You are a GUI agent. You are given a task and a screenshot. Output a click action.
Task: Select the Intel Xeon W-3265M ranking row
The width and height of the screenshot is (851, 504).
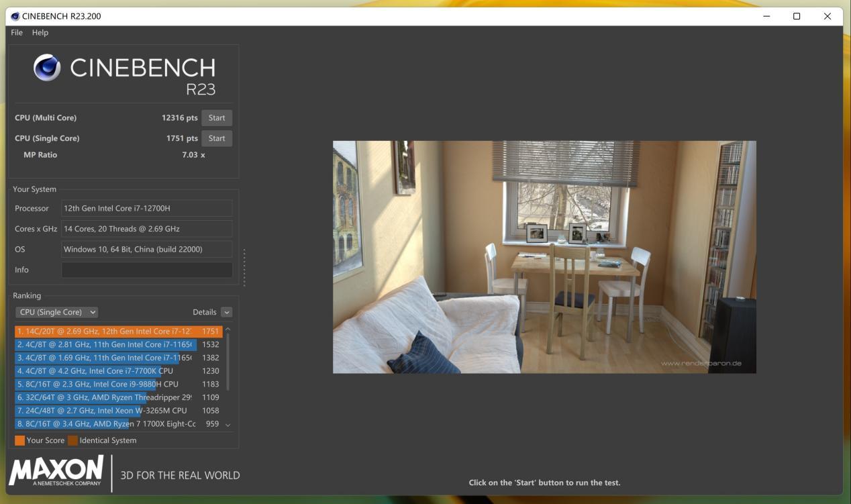[118, 410]
